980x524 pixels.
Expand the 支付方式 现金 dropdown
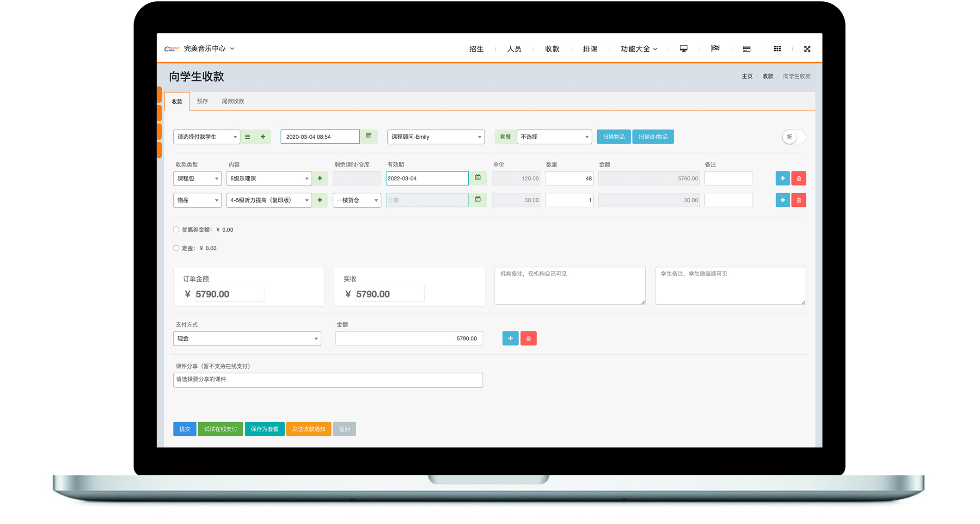point(247,339)
